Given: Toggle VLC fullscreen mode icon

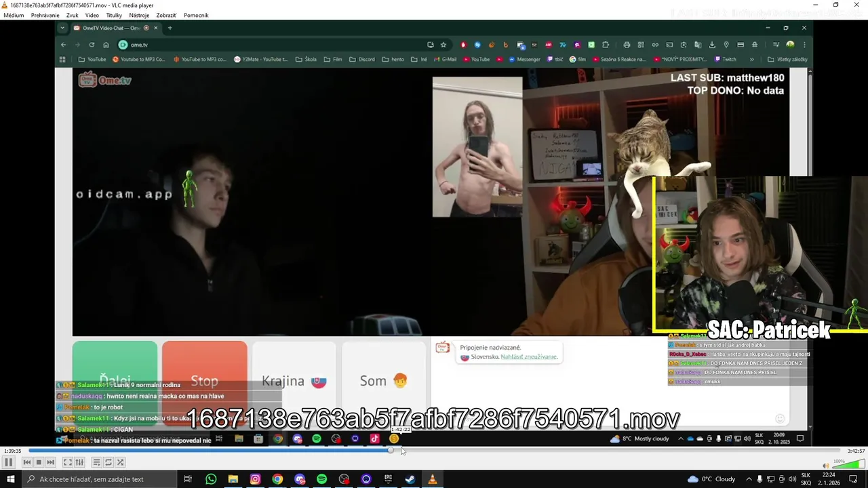Looking at the screenshot, I should (x=68, y=462).
